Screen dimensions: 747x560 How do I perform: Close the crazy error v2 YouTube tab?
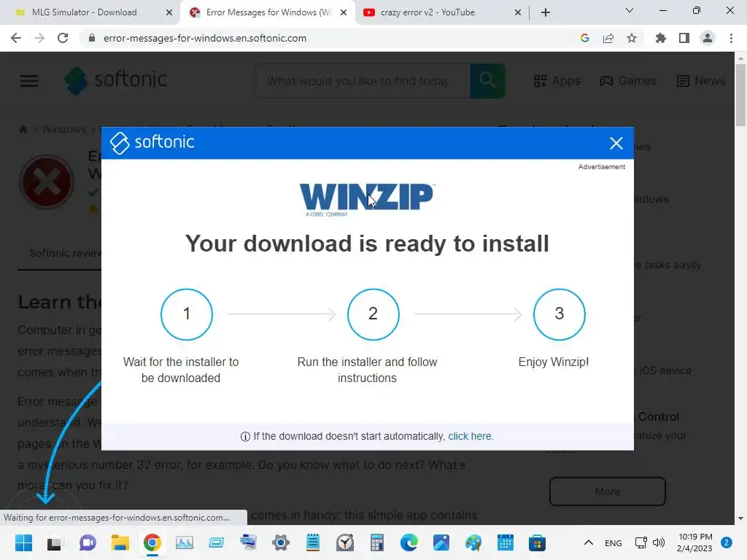[518, 12]
